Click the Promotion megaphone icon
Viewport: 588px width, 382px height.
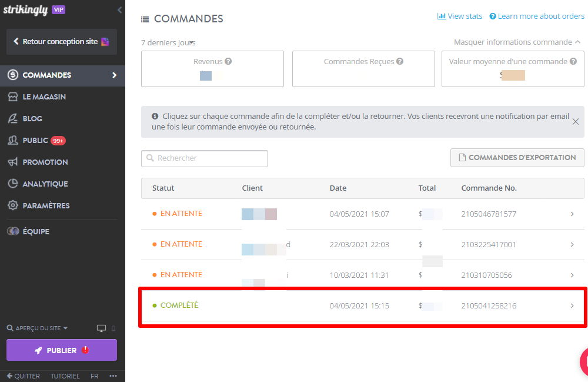tap(13, 162)
